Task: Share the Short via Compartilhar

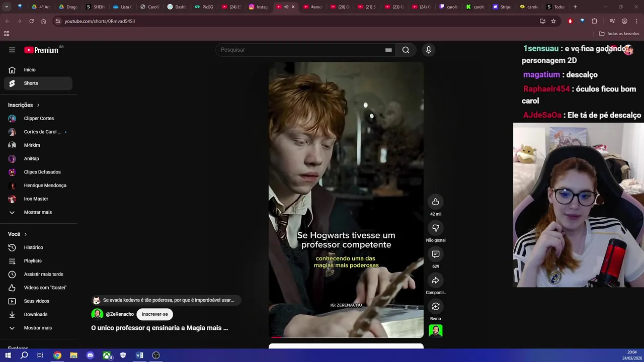Action: [436, 280]
